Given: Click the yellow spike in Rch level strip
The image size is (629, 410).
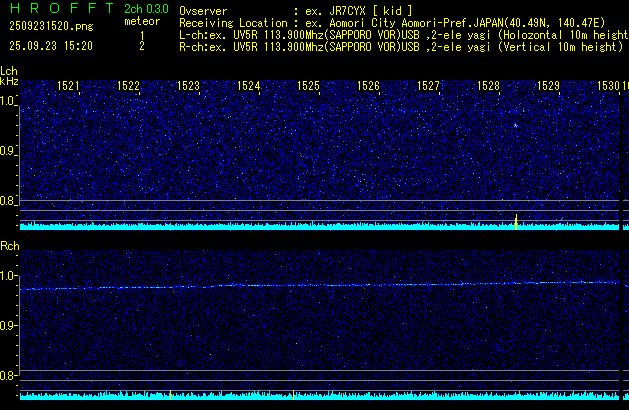Looking at the screenshot, I should click(x=171, y=395).
